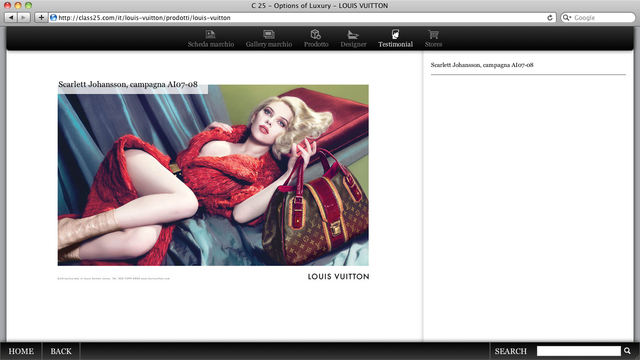Open the Scheda marchio icon
Screen dimensions: 640x360
tap(211, 34)
